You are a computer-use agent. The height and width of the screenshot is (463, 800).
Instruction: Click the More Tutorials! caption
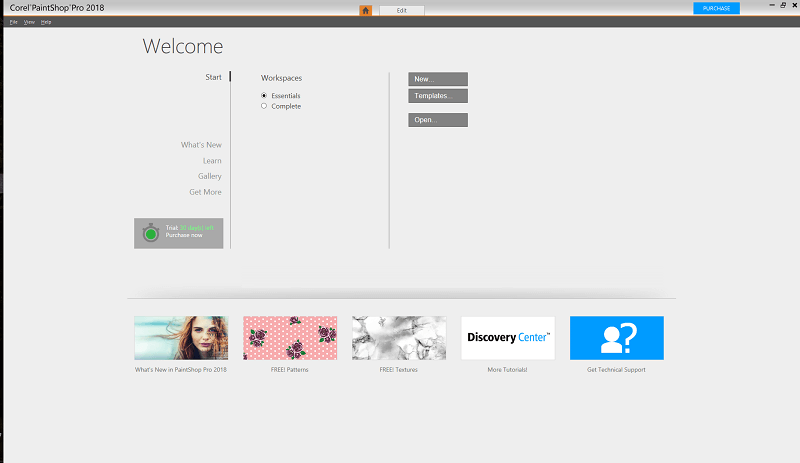pyautogui.click(x=507, y=370)
